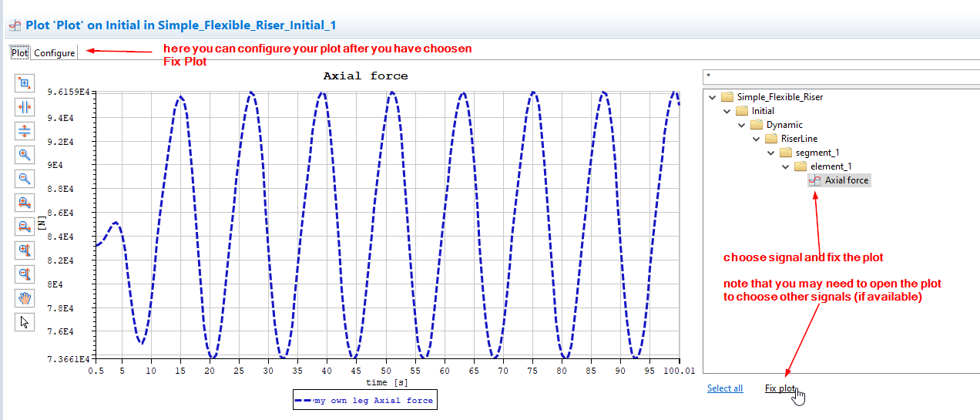Image resolution: width=980 pixels, height=420 pixels.
Task: Select the arrow pointer tool
Action: [x=25, y=322]
